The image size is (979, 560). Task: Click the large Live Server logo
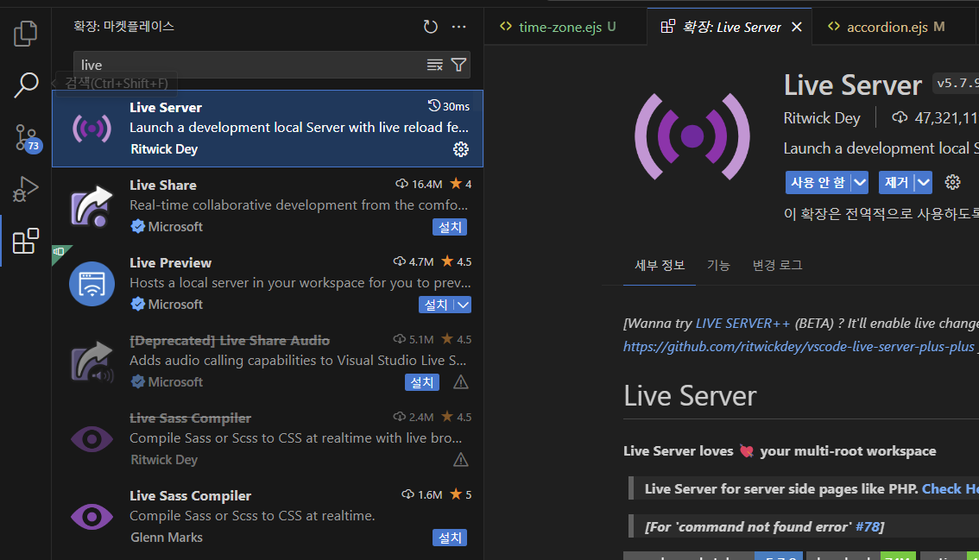[x=692, y=136]
